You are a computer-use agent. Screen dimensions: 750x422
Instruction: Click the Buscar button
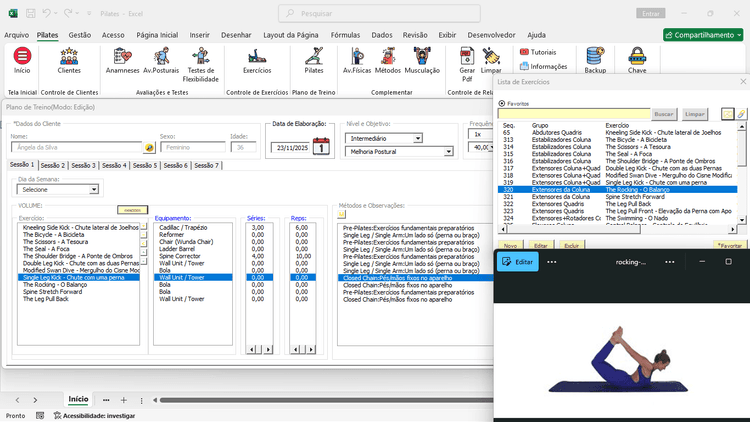(663, 114)
